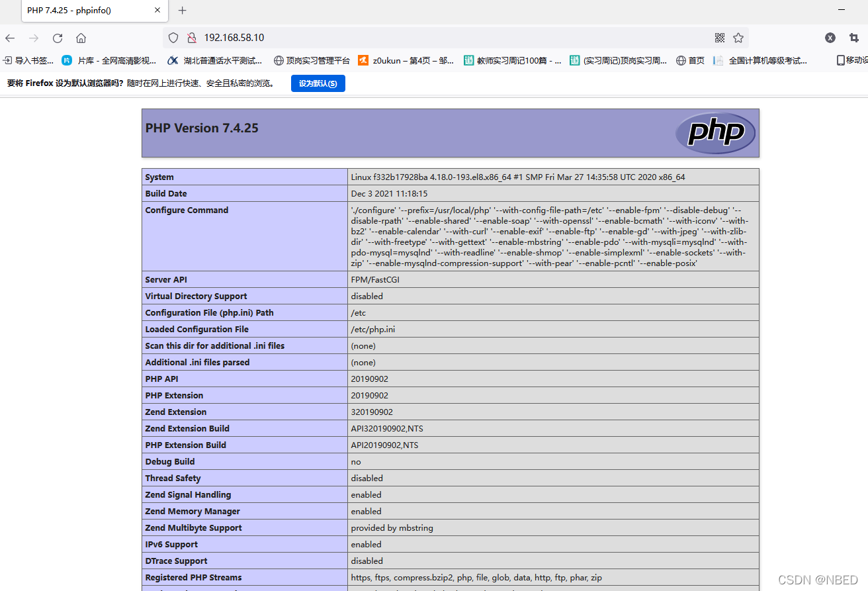Viewport: 868px width, 591px height.
Task: Select the Debug Build label
Action: (x=170, y=462)
